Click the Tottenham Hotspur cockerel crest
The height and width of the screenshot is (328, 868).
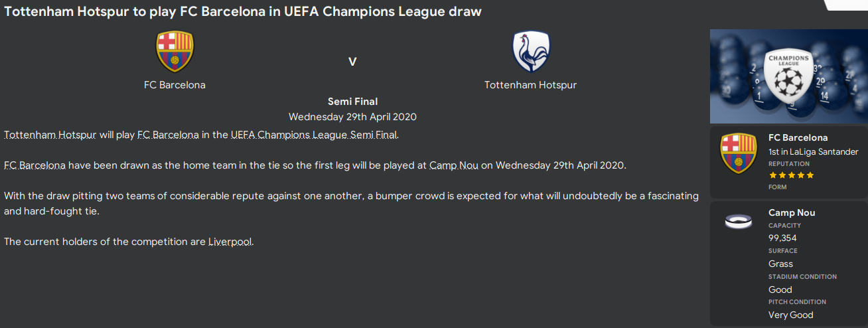click(531, 51)
